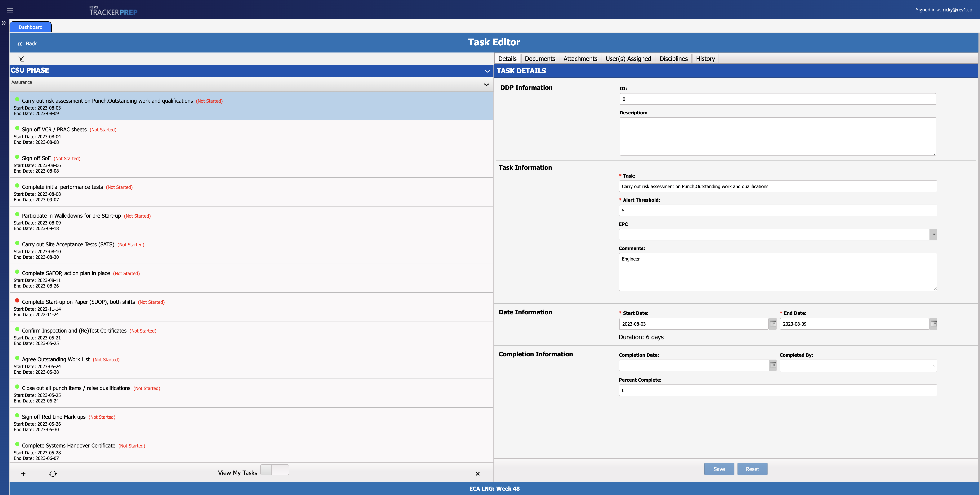The width and height of the screenshot is (980, 495).
Task: Open End Date calendar picker icon
Action: [x=934, y=324]
